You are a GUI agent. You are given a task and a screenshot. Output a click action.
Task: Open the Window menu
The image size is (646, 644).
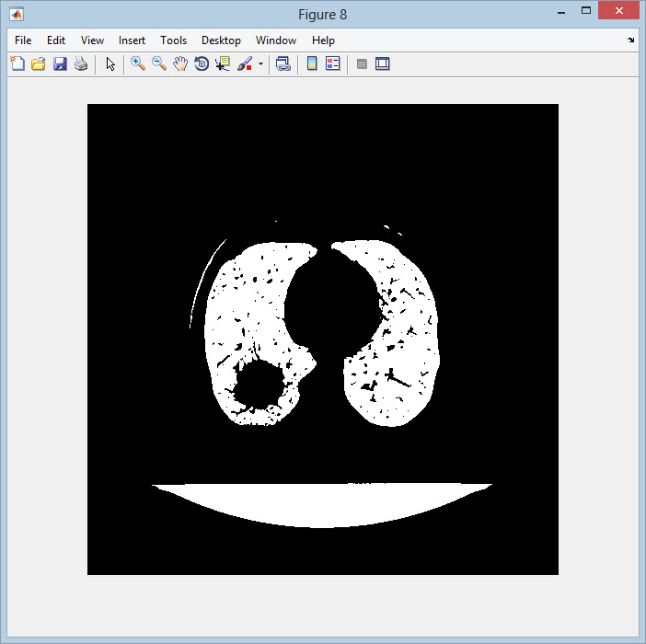(276, 40)
